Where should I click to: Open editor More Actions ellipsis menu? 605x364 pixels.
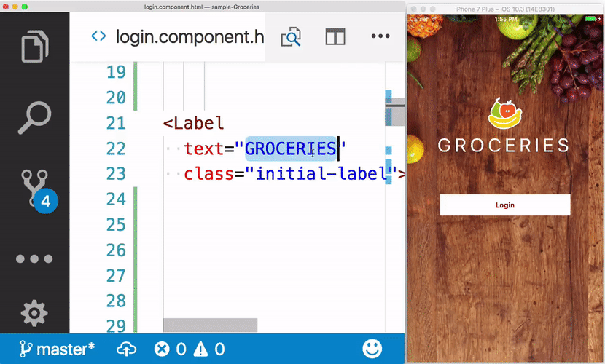coord(380,36)
